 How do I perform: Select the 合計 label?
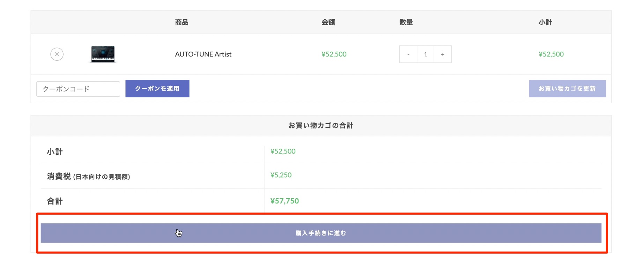point(55,201)
